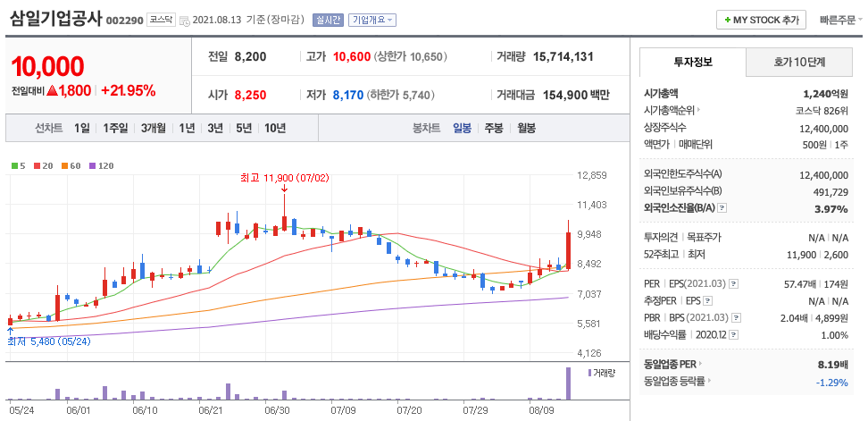
Task: Click the 저가 value 8,170
Action: (x=348, y=96)
